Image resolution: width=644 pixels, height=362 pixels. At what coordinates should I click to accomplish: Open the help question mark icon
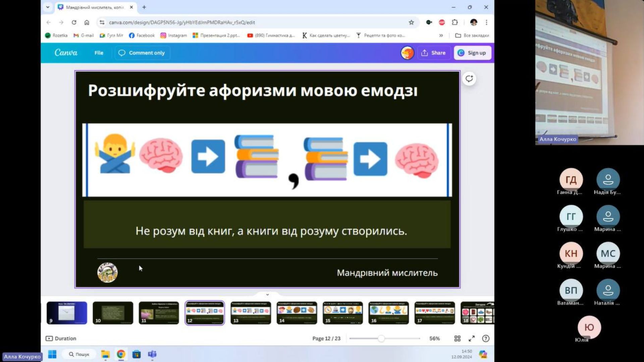point(485,339)
